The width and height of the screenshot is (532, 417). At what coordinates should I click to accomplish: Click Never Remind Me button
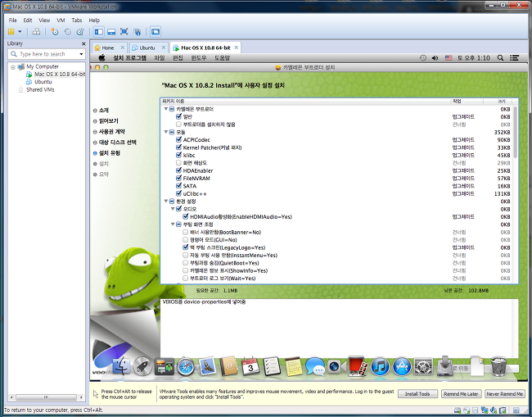tap(504, 394)
